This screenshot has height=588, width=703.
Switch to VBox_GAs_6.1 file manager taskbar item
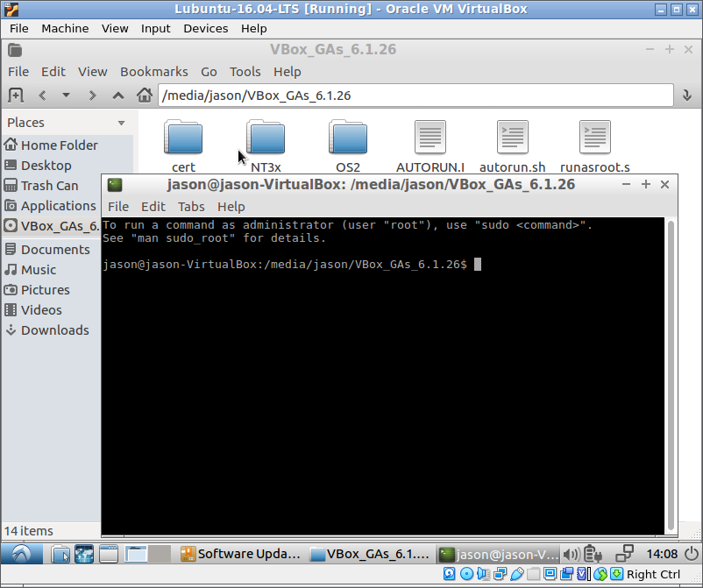[x=369, y=555]
